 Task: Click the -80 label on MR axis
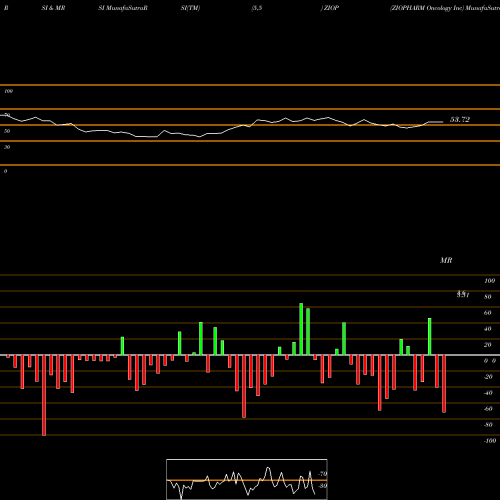coord(488,425)
